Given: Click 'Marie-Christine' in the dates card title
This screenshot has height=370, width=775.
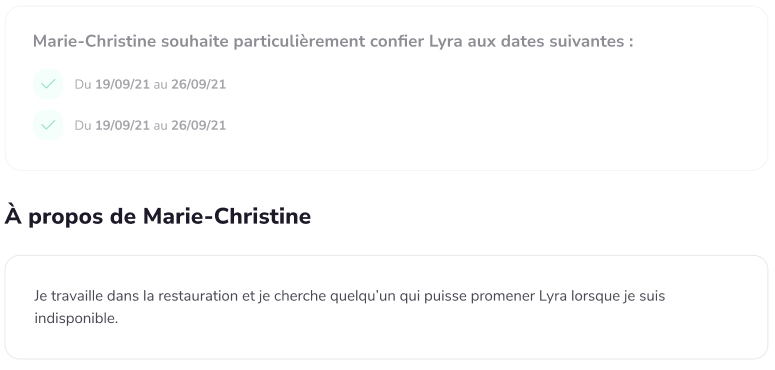Looking at the screenshot, I should pos(95,41).
